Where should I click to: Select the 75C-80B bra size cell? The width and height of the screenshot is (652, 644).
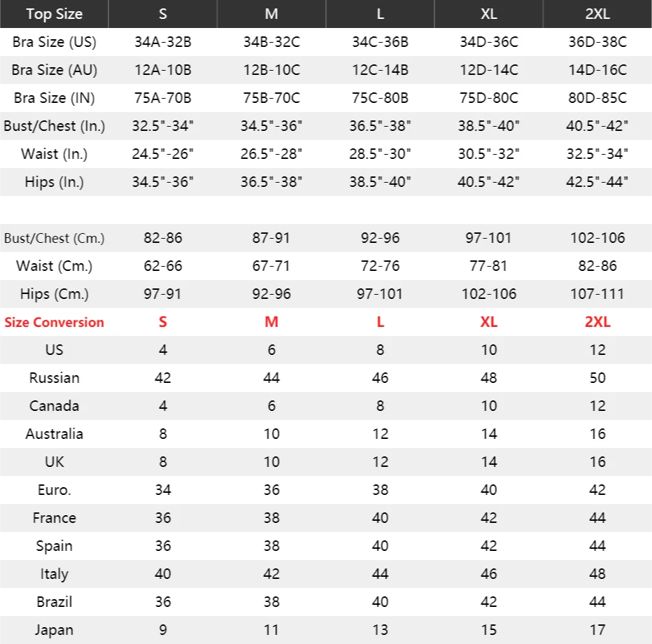pyautogui.click(x=380, y=98)
